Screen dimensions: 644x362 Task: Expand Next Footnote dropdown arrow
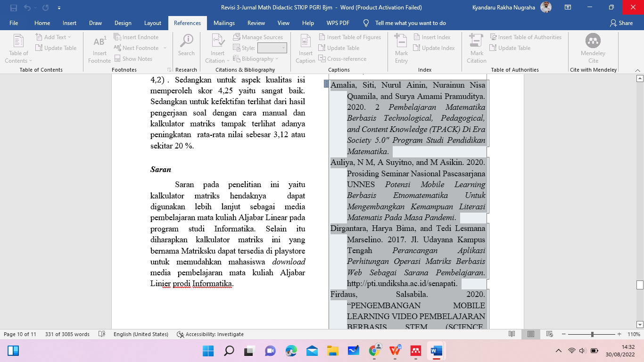165,48
